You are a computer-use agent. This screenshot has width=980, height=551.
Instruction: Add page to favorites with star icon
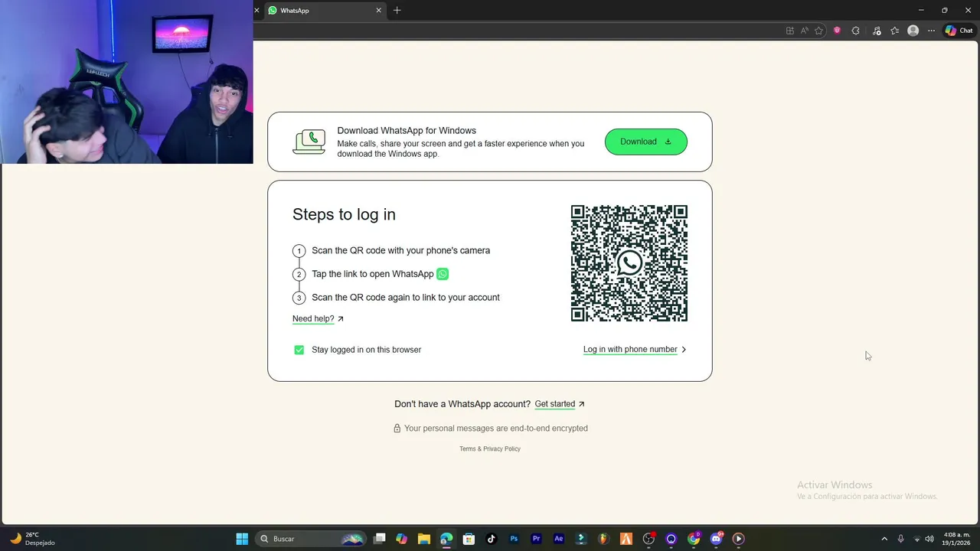click(819, 31)
